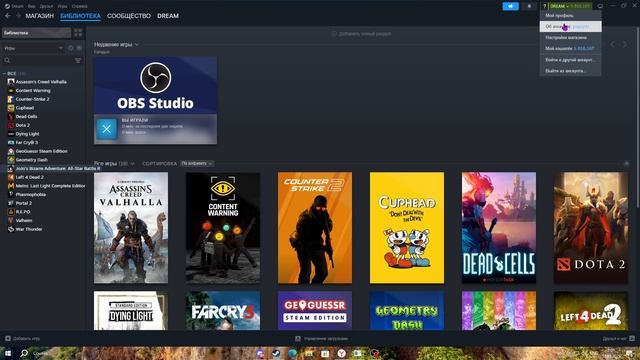Viewport: 640px width, 360px height.
Task: Click the back navigation arrow
Action: [x=8, y=16]
